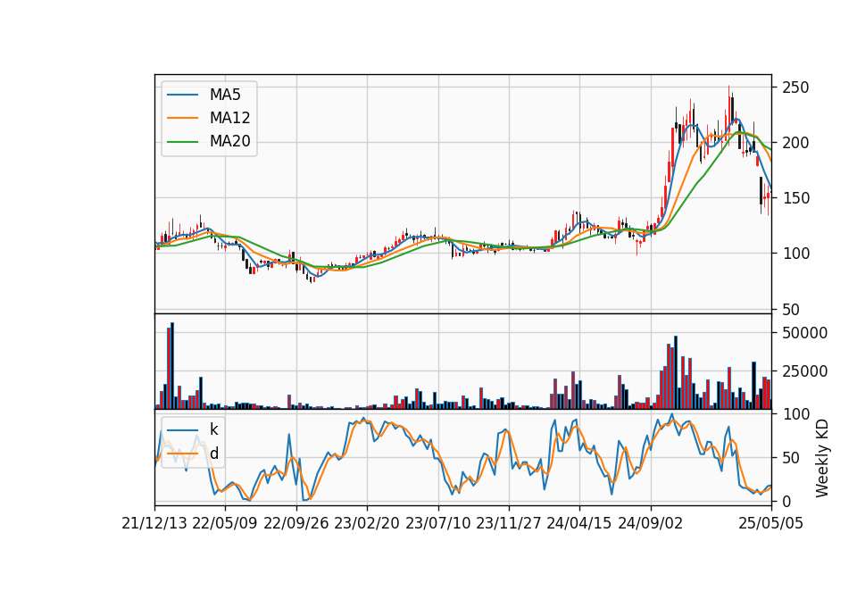Click the MA20 legend label

point(229,141)
